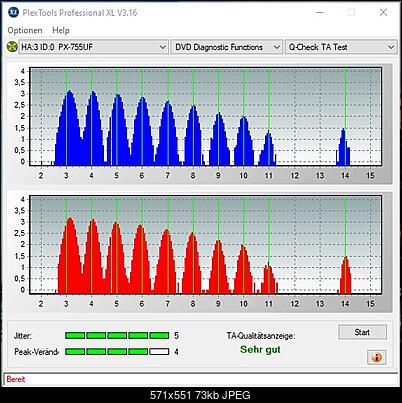Open the Help menu
402x403 pixels.
point(61,30)
